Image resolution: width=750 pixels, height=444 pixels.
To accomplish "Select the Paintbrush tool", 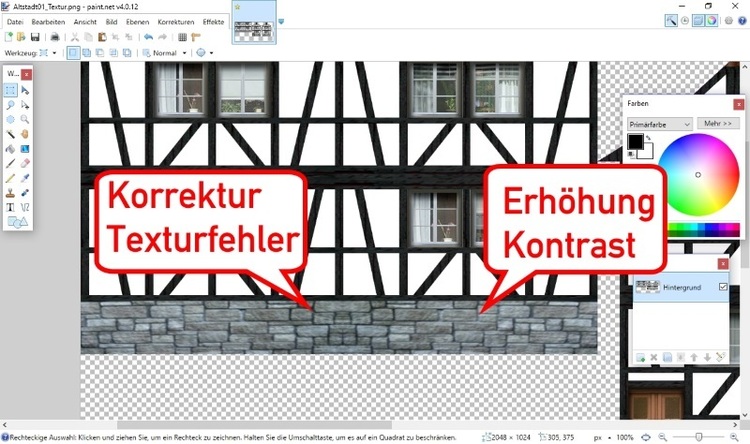I will (10, 164).
